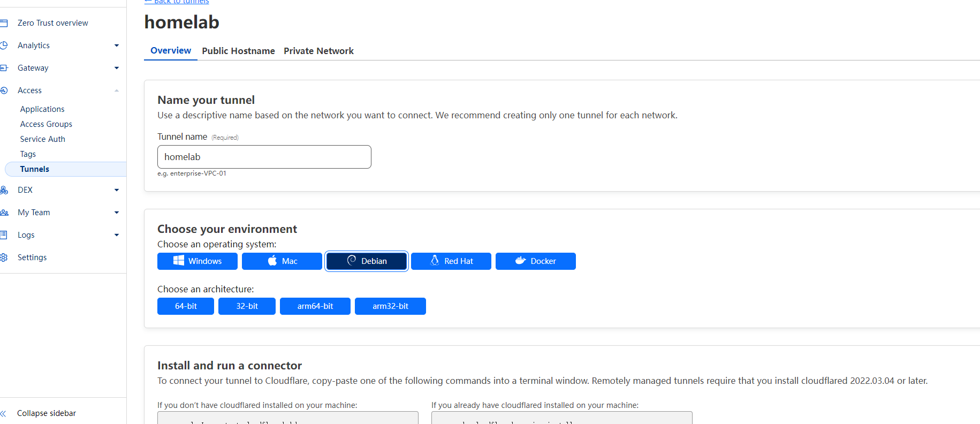Image resolution: width=980 pixels, height=424 pixels.
Task: Open the Private Network tab
Action: 318,51
